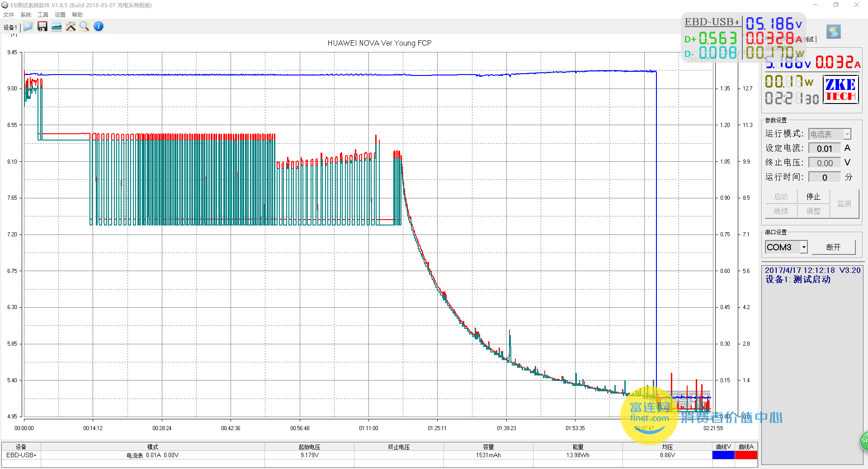
Task: Click the 1531mAh capacity cell
Action: tap(488, 455)
